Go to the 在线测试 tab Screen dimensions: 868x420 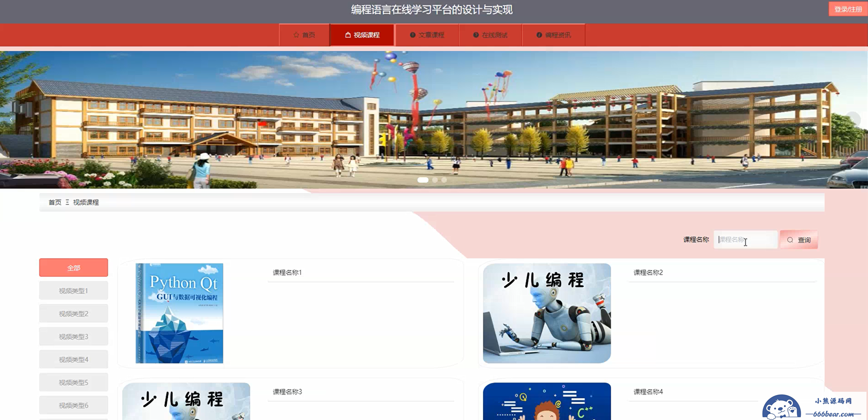tap(490, 35)
